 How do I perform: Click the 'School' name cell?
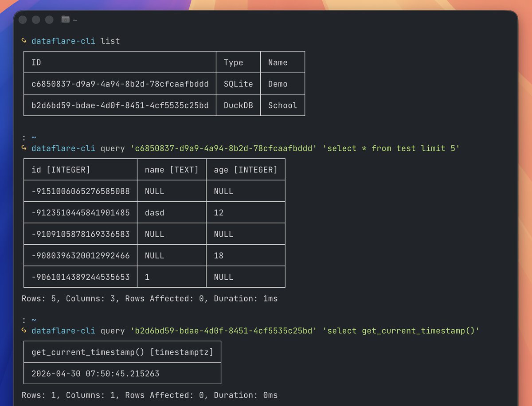click(282, 105)
